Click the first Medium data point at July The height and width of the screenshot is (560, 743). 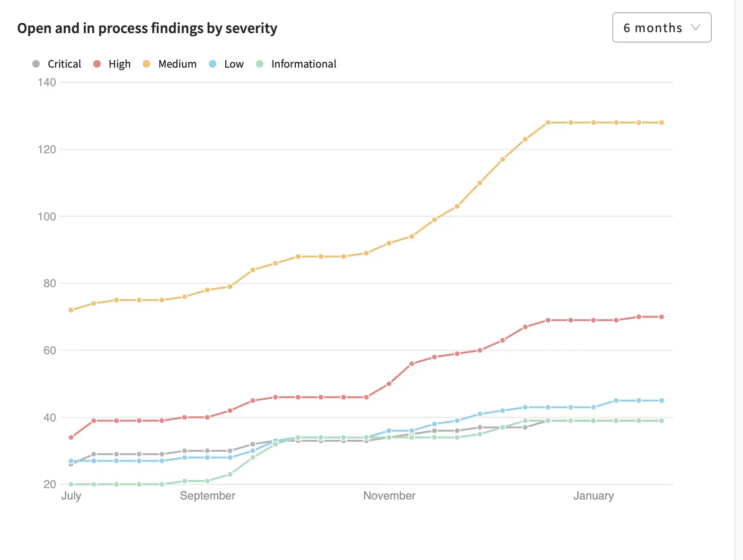click(71, 310)
